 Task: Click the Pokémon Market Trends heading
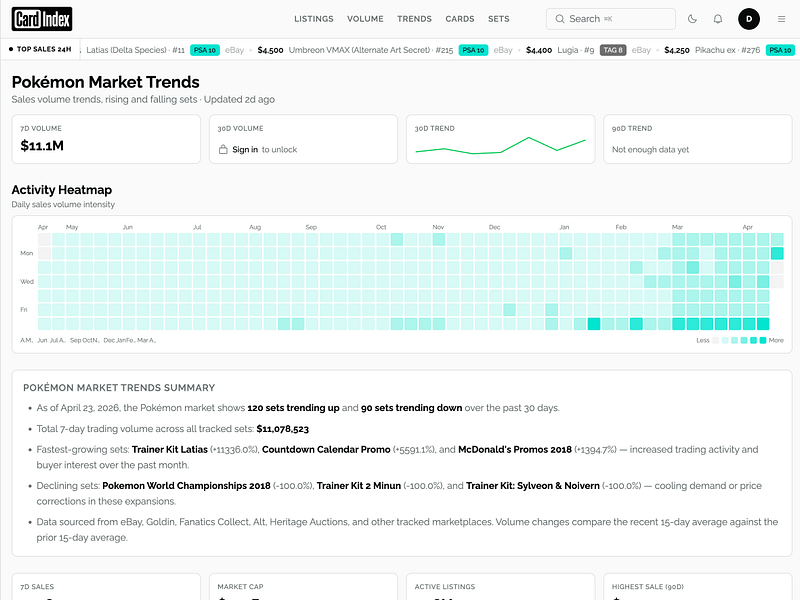pyautogui.click(x=106, y=82)
